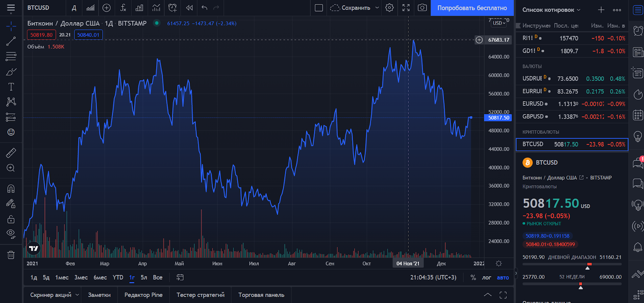644x303 pixels.
Task: Select the Все time range
Action: click(158, 277)
